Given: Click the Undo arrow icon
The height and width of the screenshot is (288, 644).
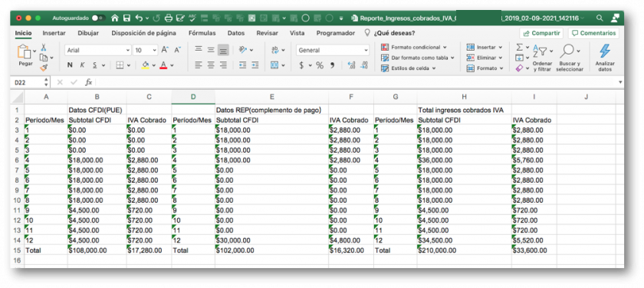Looking at the screenshot, I should click(139, 18).
